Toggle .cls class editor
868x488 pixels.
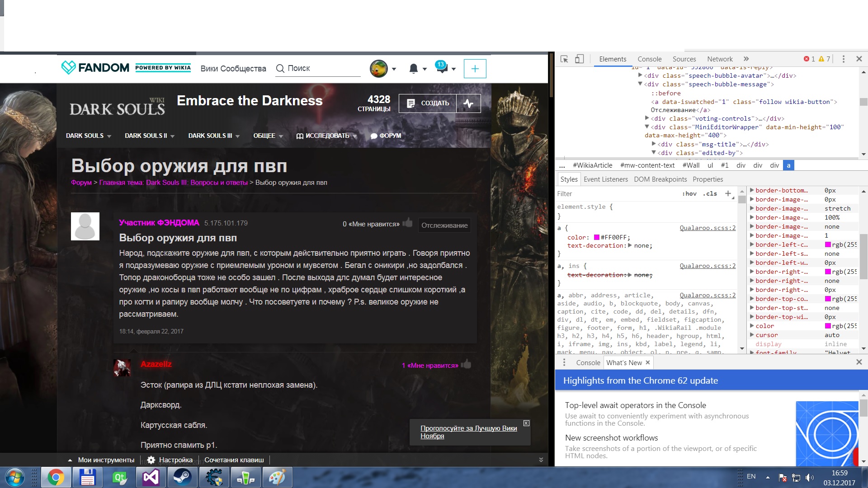(x=710, y=193)
